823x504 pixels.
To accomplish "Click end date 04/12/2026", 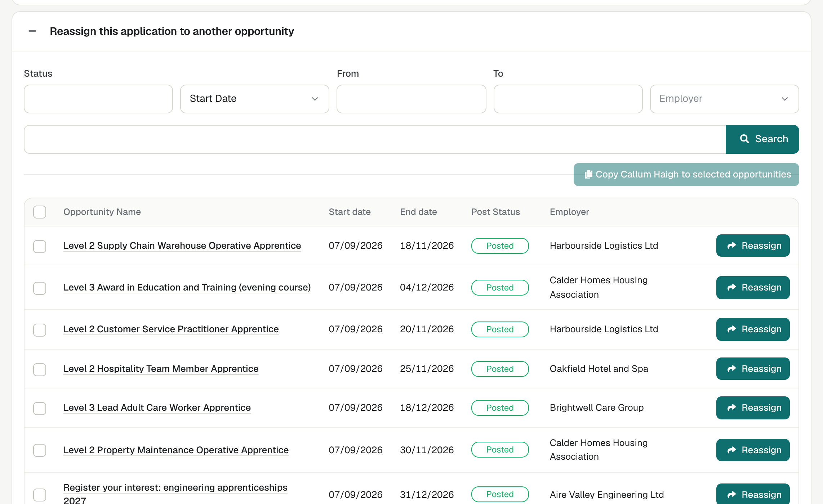I will coord(427,287).
